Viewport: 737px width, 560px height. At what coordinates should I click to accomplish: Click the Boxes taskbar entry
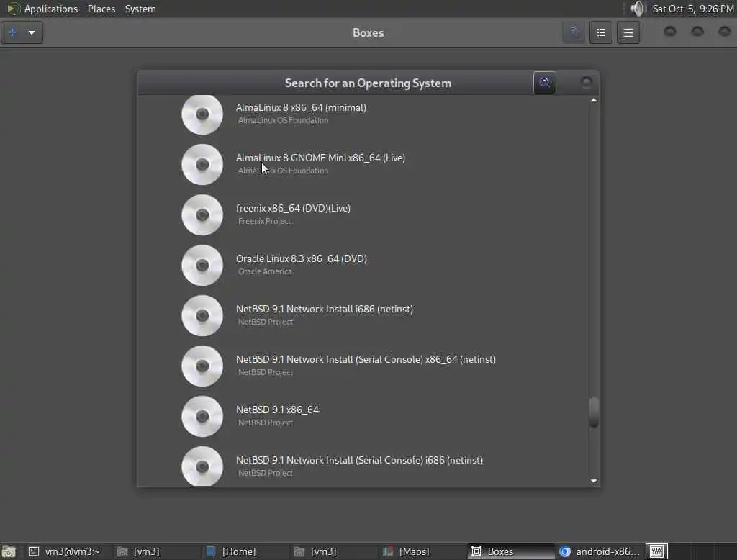point(510,551)
